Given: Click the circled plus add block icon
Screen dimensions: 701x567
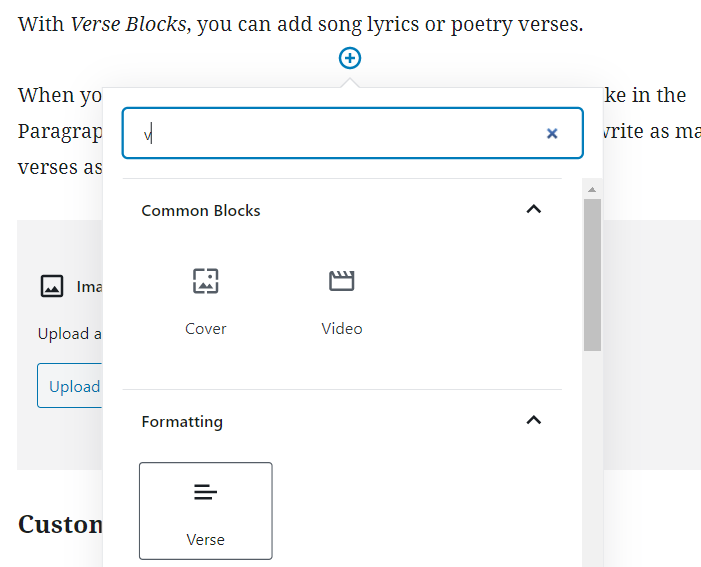Looking at the screenshot, I should point(350,58).
